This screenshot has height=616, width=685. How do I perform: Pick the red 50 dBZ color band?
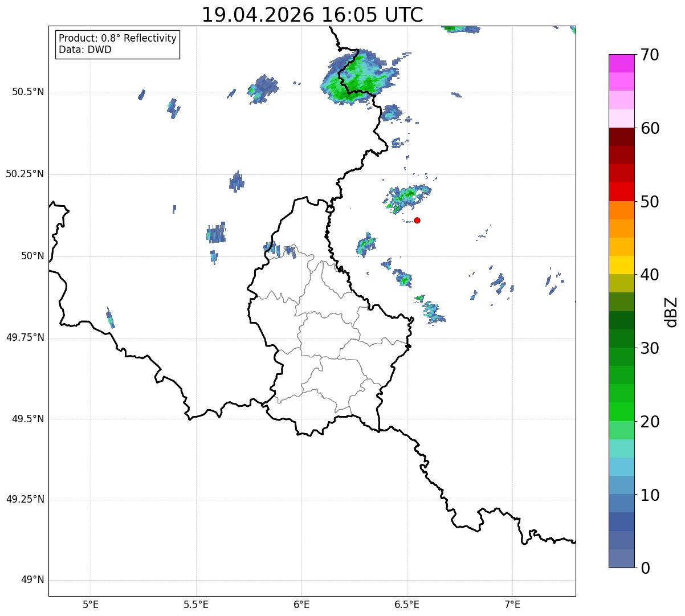pyautogui.click(x=622, y=191)
